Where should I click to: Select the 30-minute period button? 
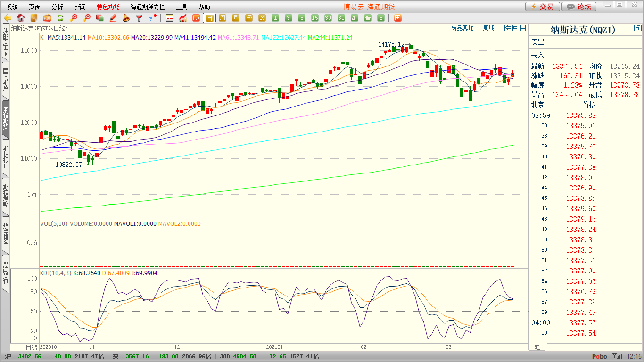point(328,18)
